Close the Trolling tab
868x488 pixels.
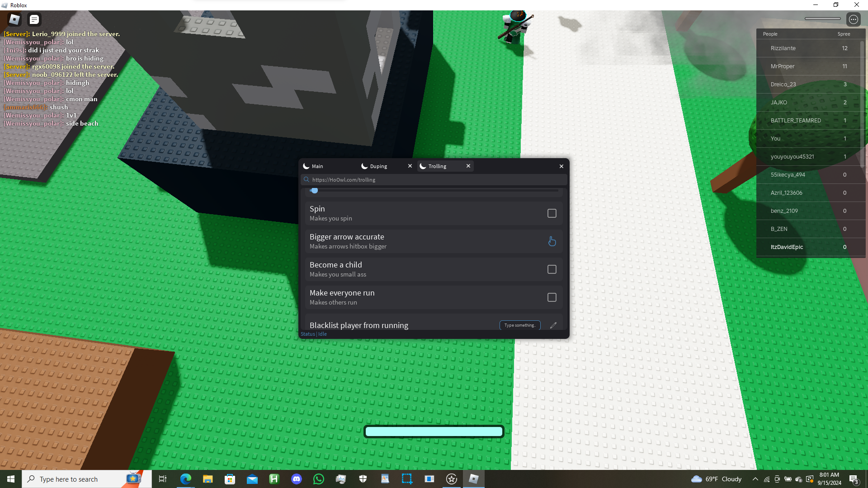click(x=468, y=166)
